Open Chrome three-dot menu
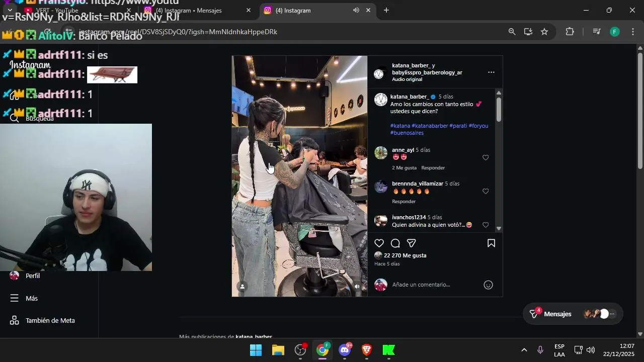This screenshot has width=644, height=362. coord(633,32)
